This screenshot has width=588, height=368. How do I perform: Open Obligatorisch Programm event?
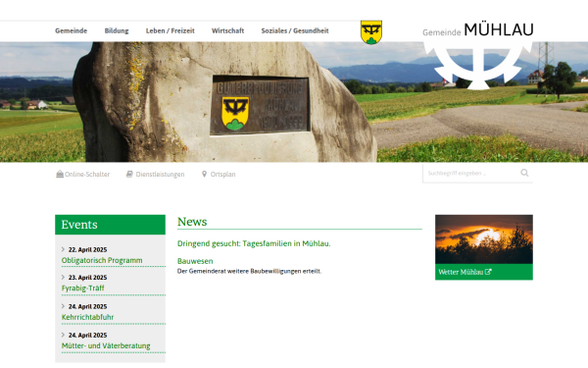click(x=102, y=260)
